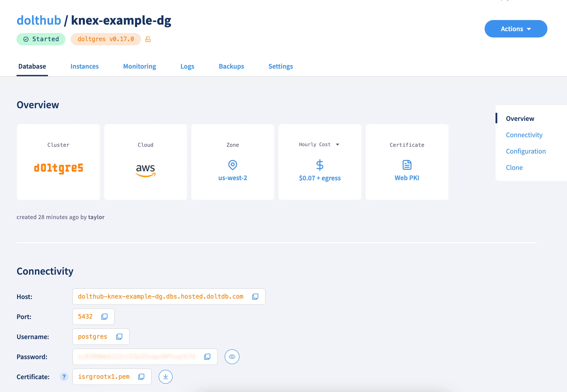Copy the postgres username

tap(119, 336)
